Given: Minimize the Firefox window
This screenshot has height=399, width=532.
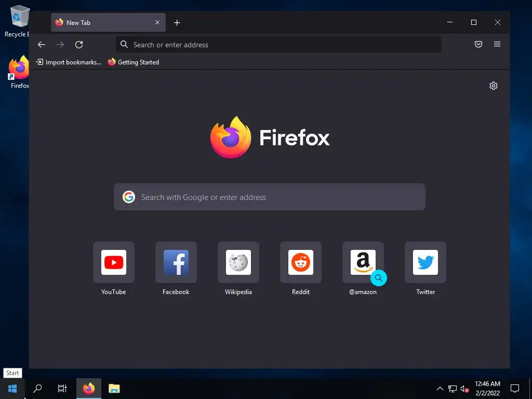Looking at the screenshot, I should [x=450, y=22].
